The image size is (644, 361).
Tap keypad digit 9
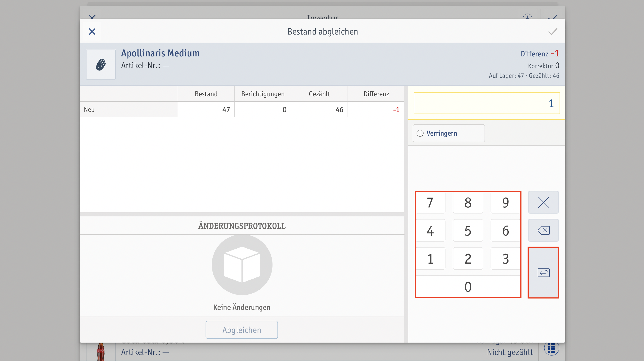[x=505, y=203]
